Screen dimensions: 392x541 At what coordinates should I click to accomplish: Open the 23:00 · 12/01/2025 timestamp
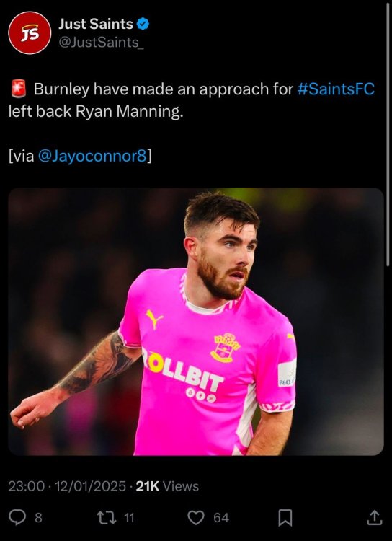67,486
